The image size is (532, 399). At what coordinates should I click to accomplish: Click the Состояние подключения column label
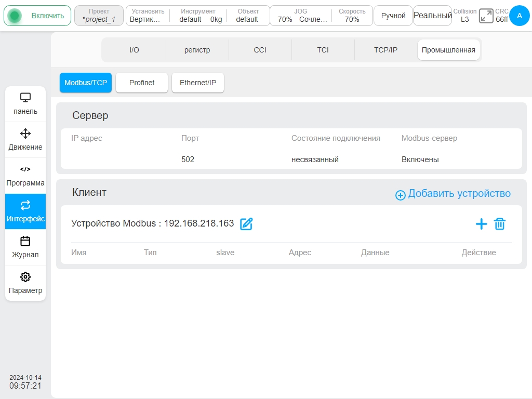(x=336, y=138)
